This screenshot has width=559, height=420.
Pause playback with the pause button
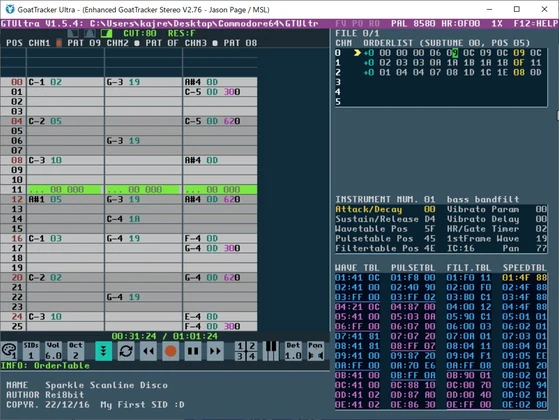tap(193, 351)
